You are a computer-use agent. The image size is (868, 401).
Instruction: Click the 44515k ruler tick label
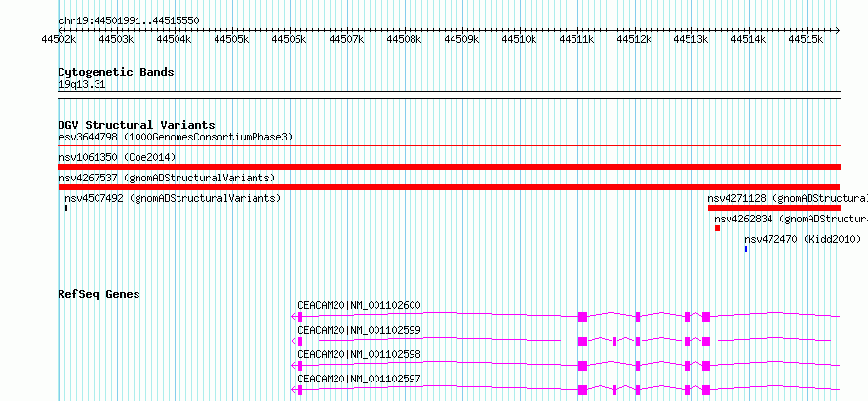coord(806,40)
